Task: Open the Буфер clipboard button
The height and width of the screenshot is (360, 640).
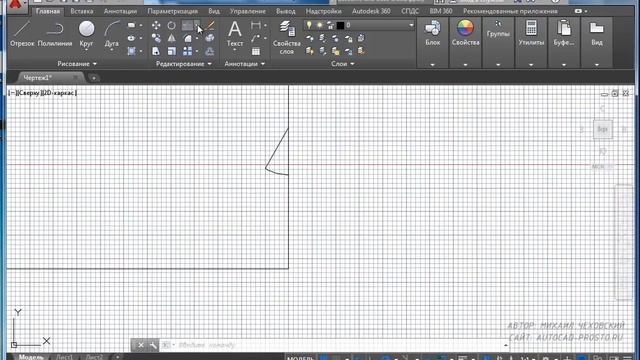Action: (x=564, y=33)
